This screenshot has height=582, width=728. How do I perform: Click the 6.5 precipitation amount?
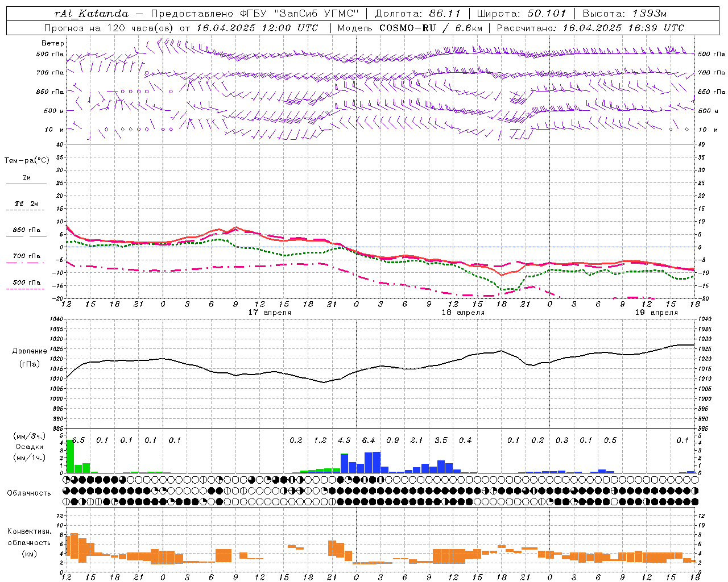(78, 440)
